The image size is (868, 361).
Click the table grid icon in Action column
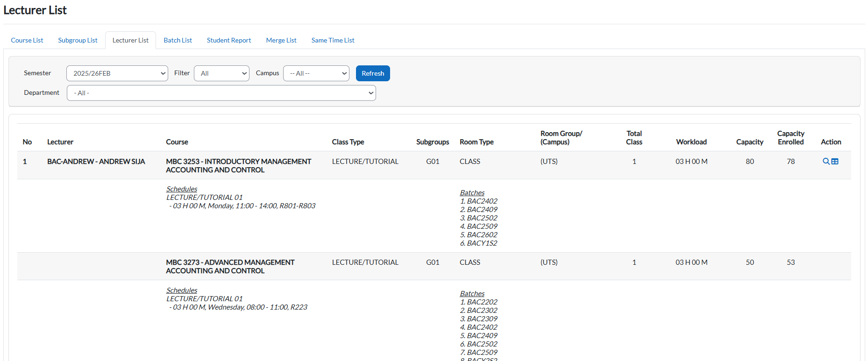tap(835, 162)
